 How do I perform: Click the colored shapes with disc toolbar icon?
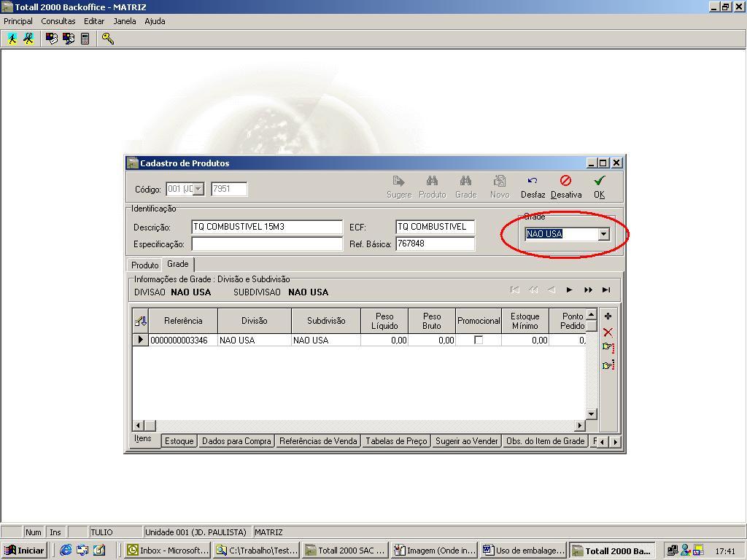click(x=69, y=39)
